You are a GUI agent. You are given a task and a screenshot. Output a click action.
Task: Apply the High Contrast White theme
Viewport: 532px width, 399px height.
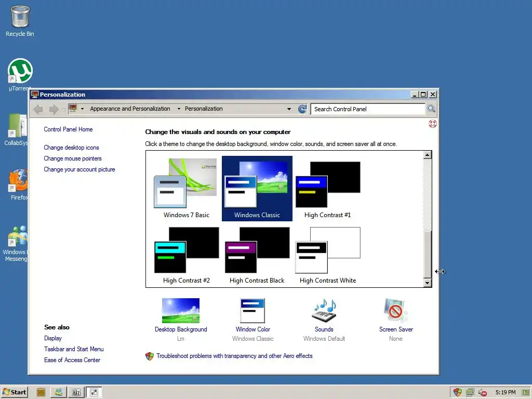327,255
